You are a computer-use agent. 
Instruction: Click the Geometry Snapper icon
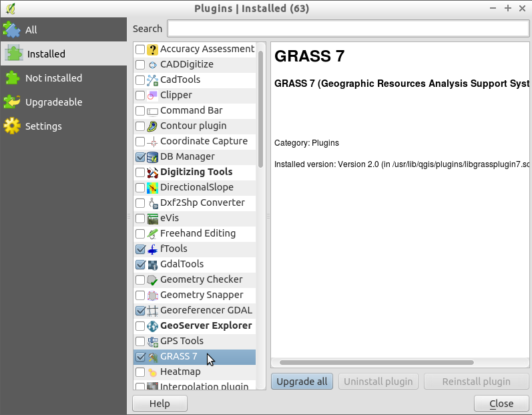pyautogui.click(x=153, y=295)
